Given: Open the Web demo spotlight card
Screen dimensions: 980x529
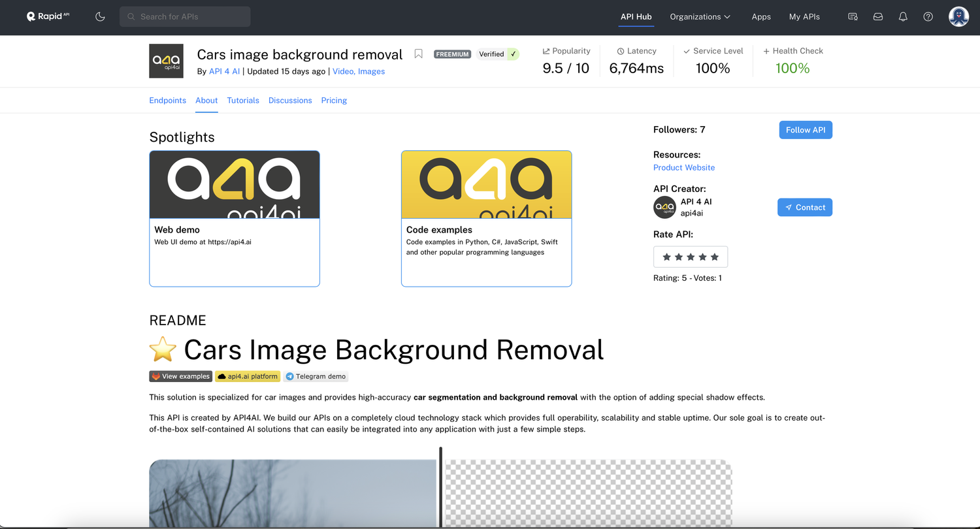Looking at the screenshot, I should click(235, 219).
